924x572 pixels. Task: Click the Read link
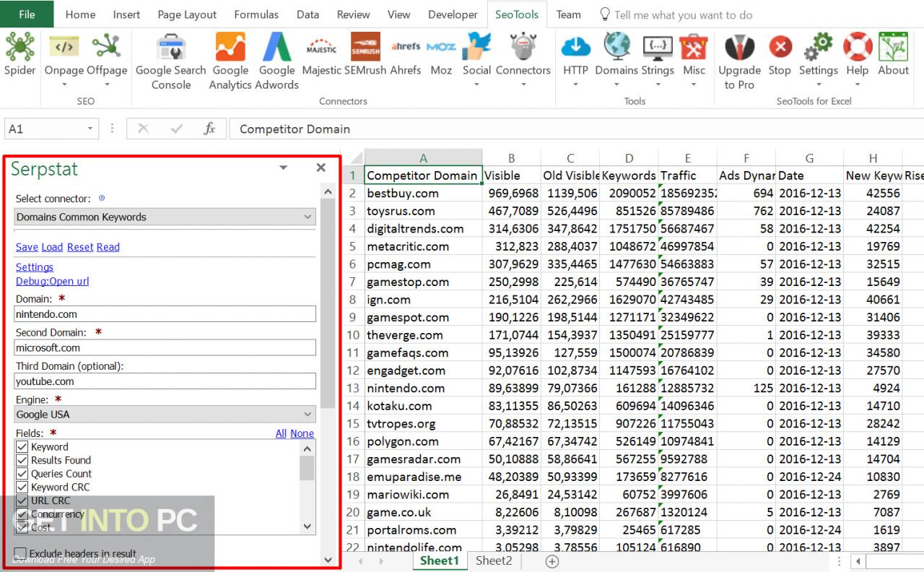tap(108, 247)
